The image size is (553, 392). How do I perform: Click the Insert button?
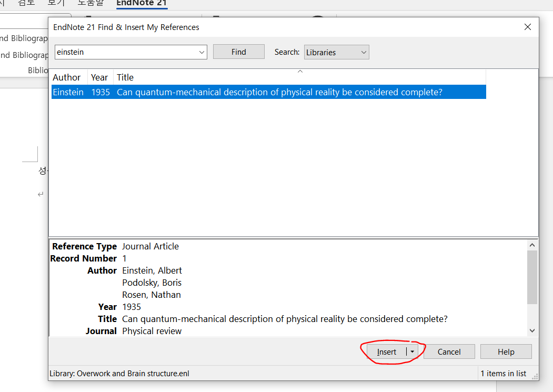point(387,352)
